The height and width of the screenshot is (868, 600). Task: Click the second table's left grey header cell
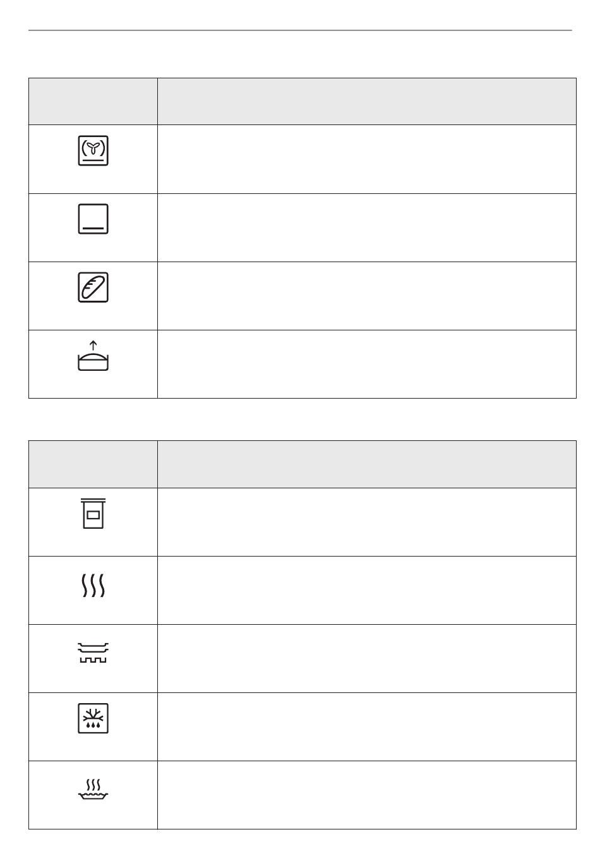click(93, 464)
